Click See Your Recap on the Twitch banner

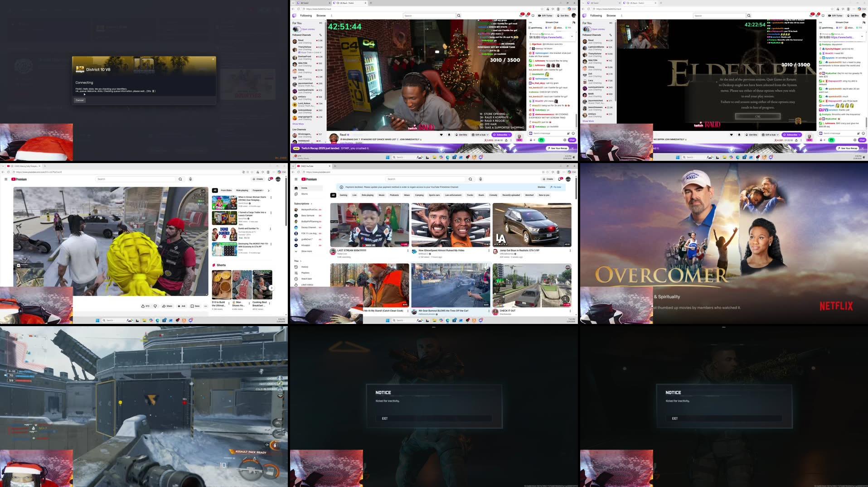558,148
